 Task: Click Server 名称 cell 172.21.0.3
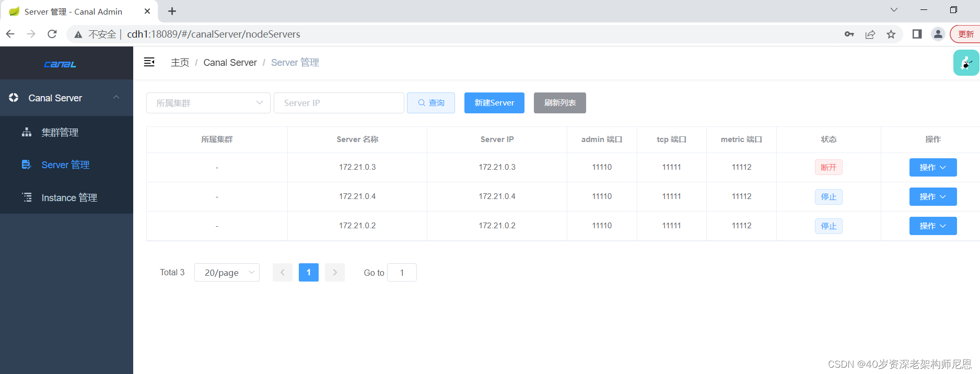pyautogui.click(x=357, y=167)
